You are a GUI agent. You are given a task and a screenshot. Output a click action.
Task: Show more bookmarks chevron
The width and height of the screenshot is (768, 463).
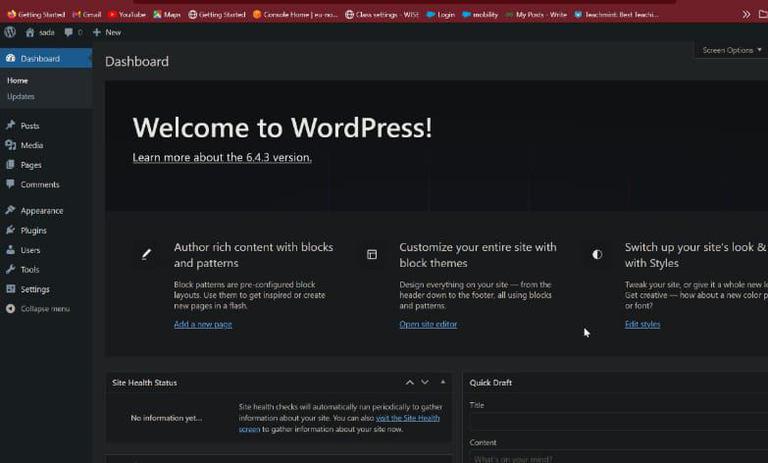[745, 15]
